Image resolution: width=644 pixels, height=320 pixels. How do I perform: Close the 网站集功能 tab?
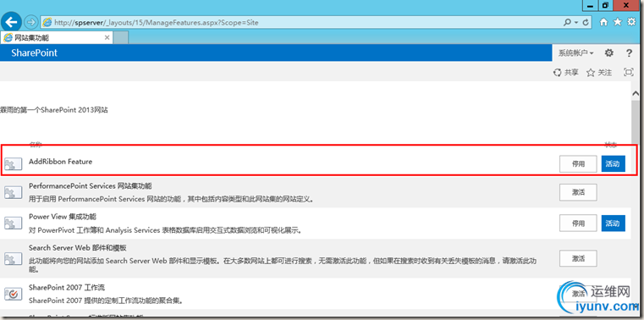pos(107,38)
